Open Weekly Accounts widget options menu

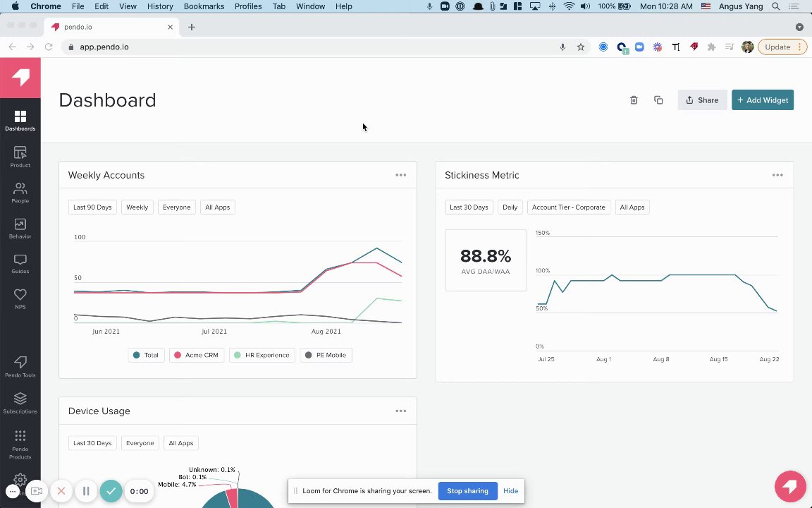coord(401,175)
